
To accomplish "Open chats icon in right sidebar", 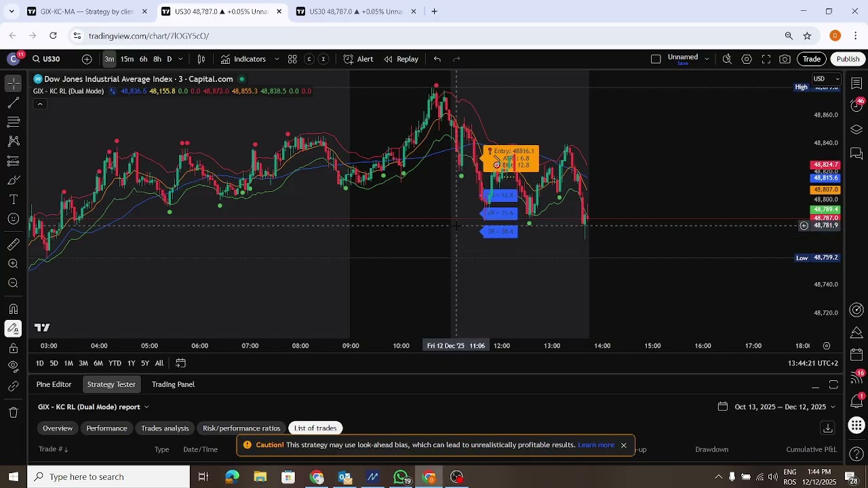I will (x=856, y=154).
